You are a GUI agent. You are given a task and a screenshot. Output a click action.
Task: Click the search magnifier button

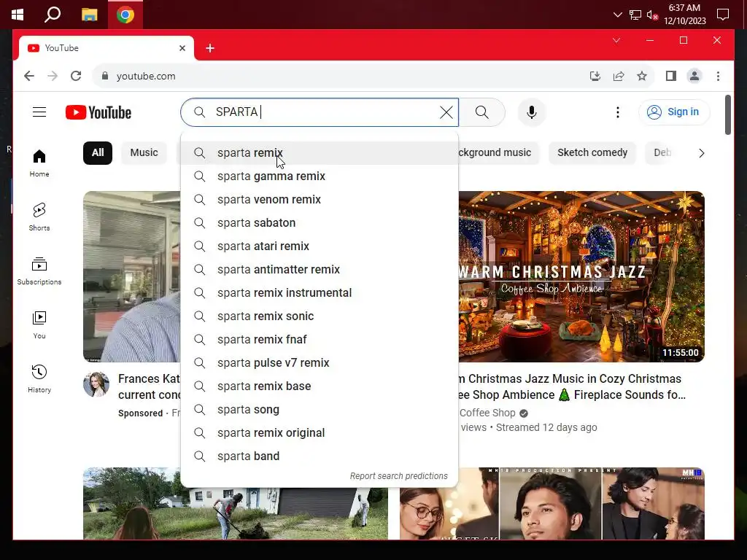[482, 112]
